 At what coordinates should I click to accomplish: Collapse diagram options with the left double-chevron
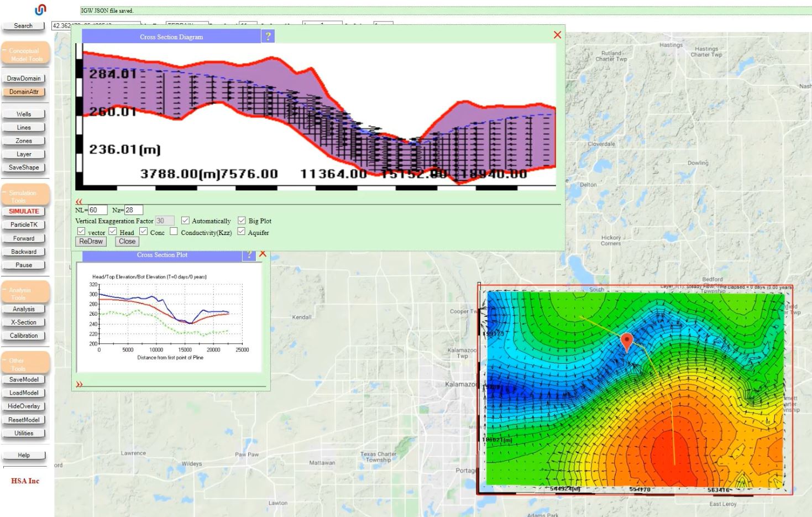click(79, 202)
